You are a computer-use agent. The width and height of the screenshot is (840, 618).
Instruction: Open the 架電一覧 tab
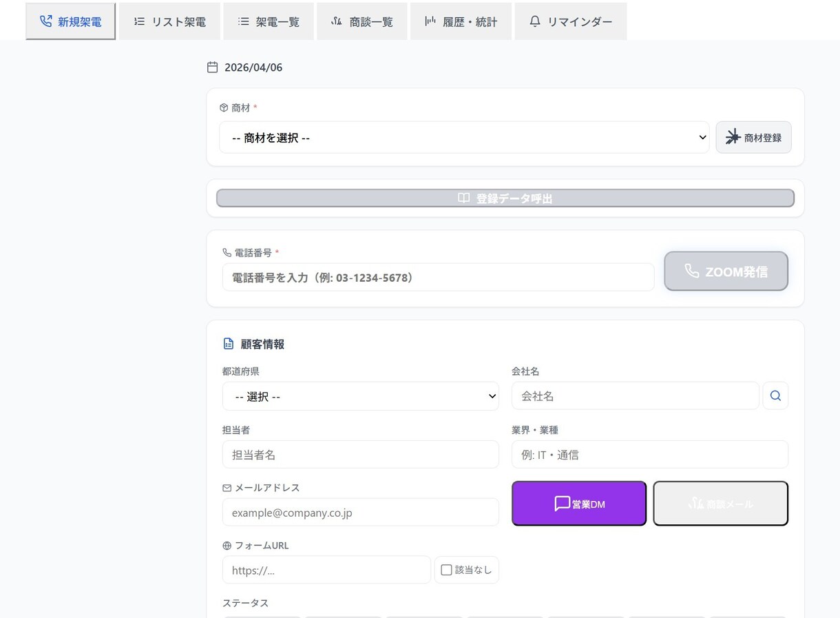[x=269, y=21]
